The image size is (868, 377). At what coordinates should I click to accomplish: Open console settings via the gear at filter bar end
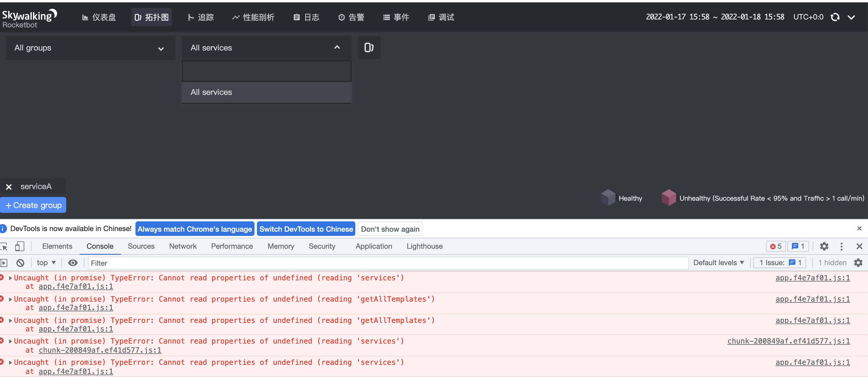(858, 263)
